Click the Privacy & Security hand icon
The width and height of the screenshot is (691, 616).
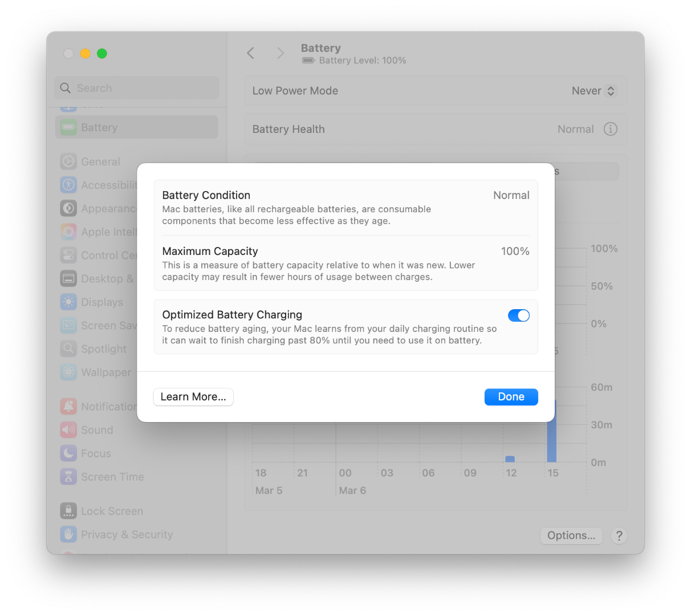tap(68, 534)
